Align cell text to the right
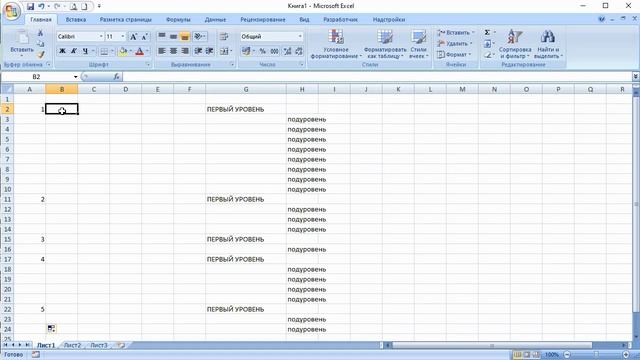This screenshot has width=640, height=360. click(x=185, y=51)
